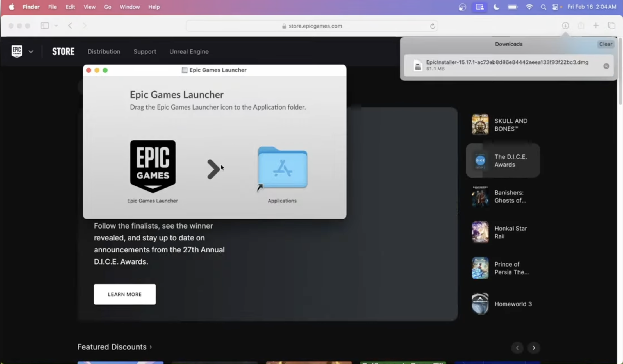The height and width of the screenshot is (364, 623).
Task: Open sidebar options dropdown chevron in Safari
Action: coord(56,26)
